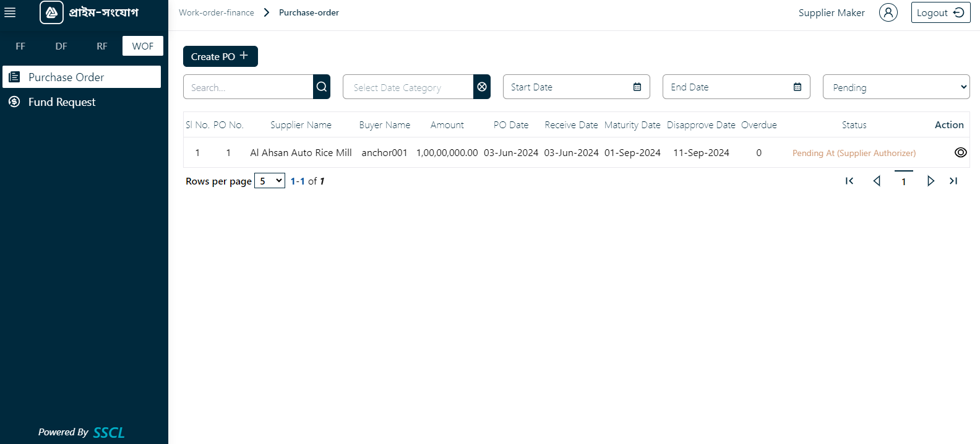Go to first page icon
The width and height of the screenshot is (980, 444).
pos(849,181)
